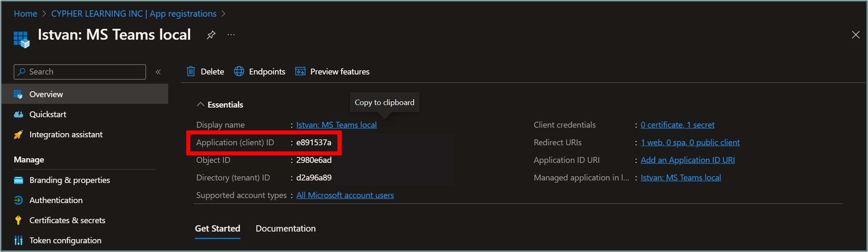Viewport: 868px width, 252px height.
Task: Select Object ID value 2980e6ad
Action: coord(314,160)
